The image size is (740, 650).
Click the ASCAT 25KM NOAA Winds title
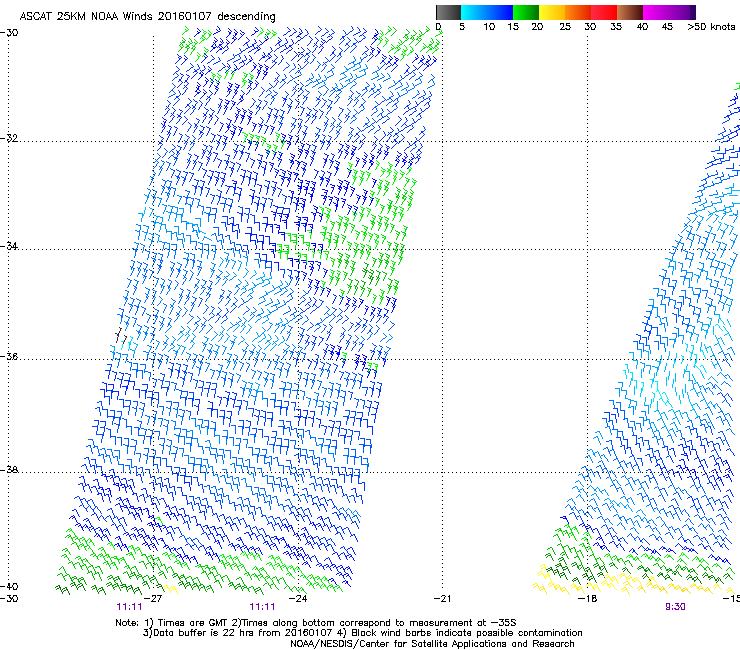coord(147,16)
